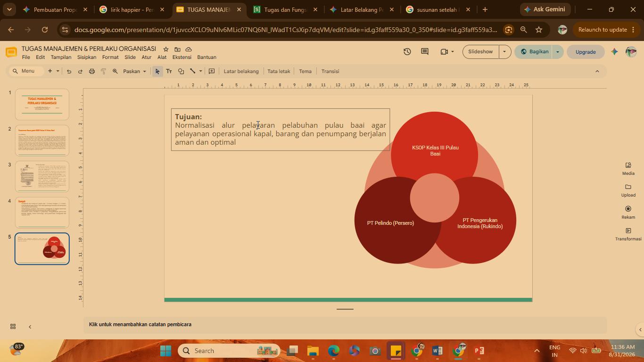Click the undo arrow in toolbar
This screenshot has width=644, height=362.
click(x=69, y=71)
